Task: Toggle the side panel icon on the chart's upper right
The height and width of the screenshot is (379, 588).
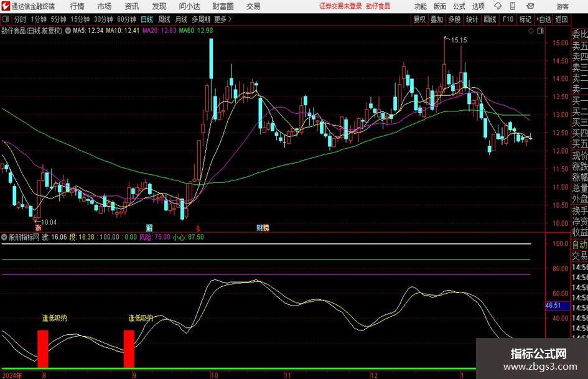Action: coord(540,31)
